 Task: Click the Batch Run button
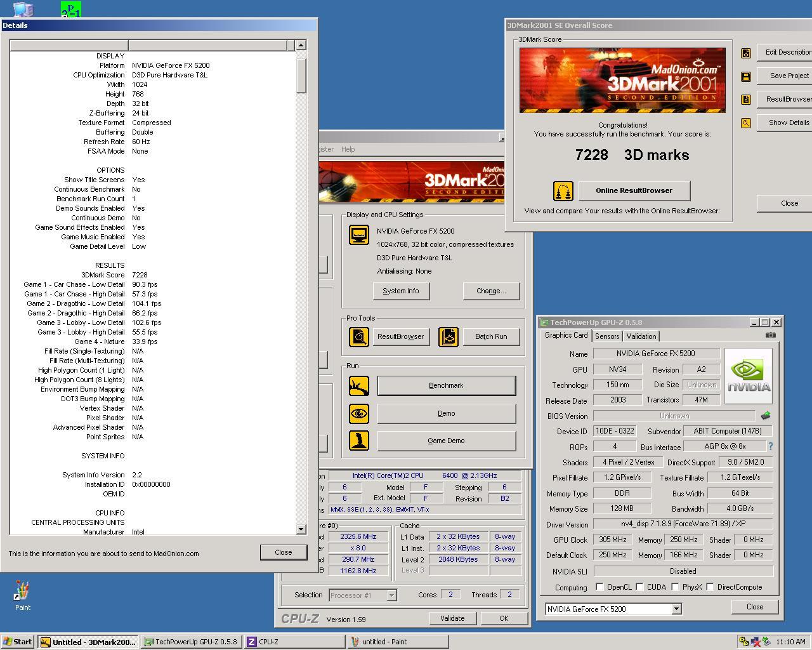491,336
